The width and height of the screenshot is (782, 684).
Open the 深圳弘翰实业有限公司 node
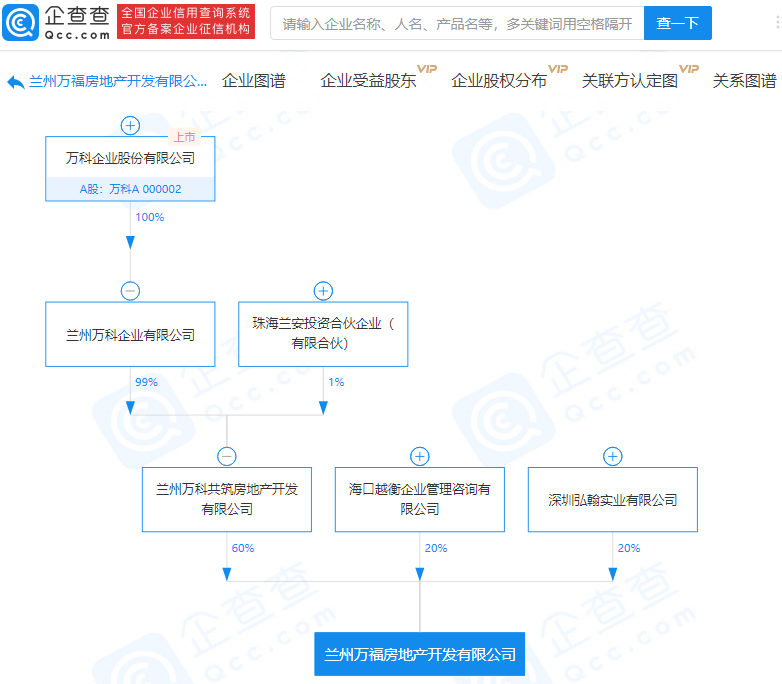click(x=613, y=499)
